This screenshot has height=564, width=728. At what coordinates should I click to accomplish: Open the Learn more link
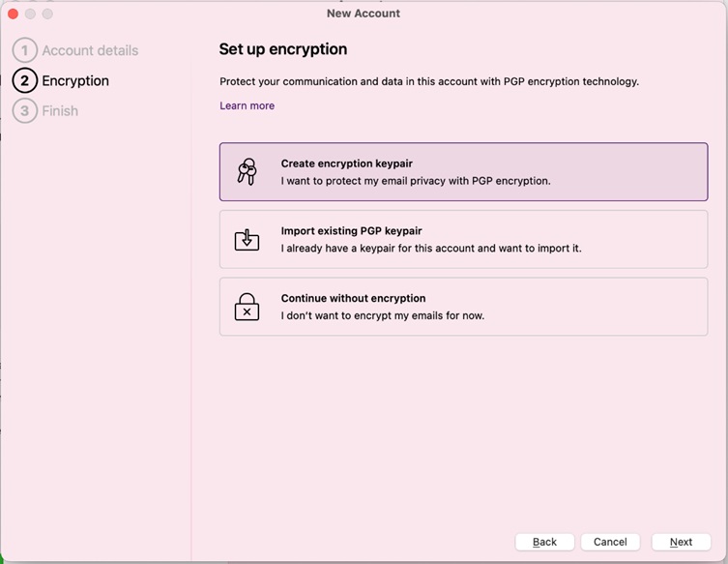pos(247,105)
